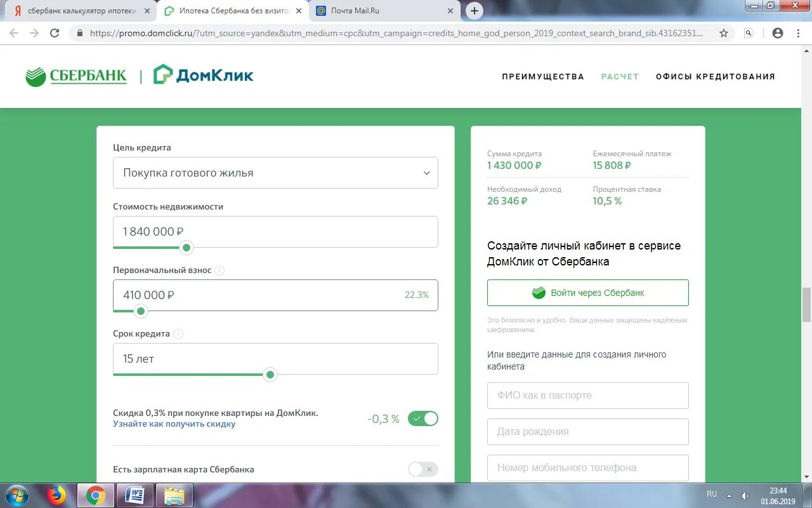
Task: Click the browser address bar URL
Action: [x=396, y=33]
